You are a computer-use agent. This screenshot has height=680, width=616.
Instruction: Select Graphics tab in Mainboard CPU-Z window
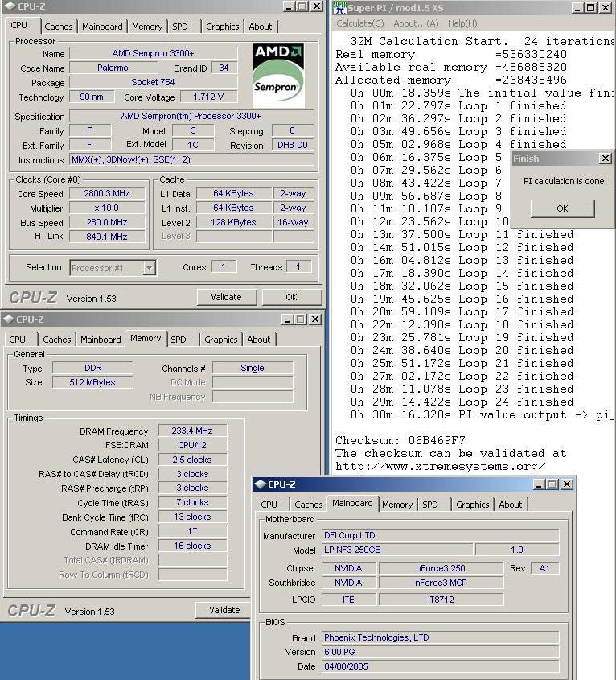(x=473, y=505)
